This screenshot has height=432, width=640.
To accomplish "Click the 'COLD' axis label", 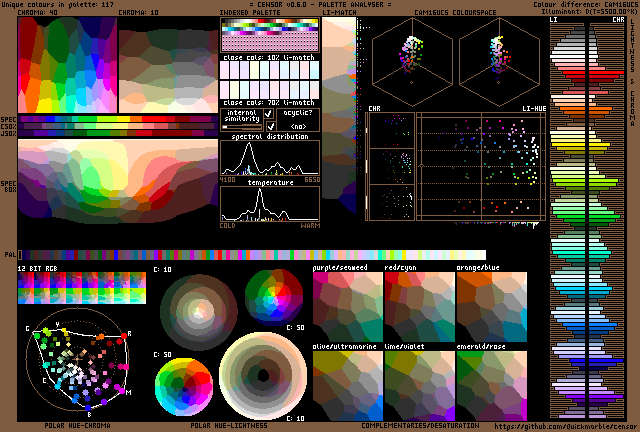I will coord(227,225).
